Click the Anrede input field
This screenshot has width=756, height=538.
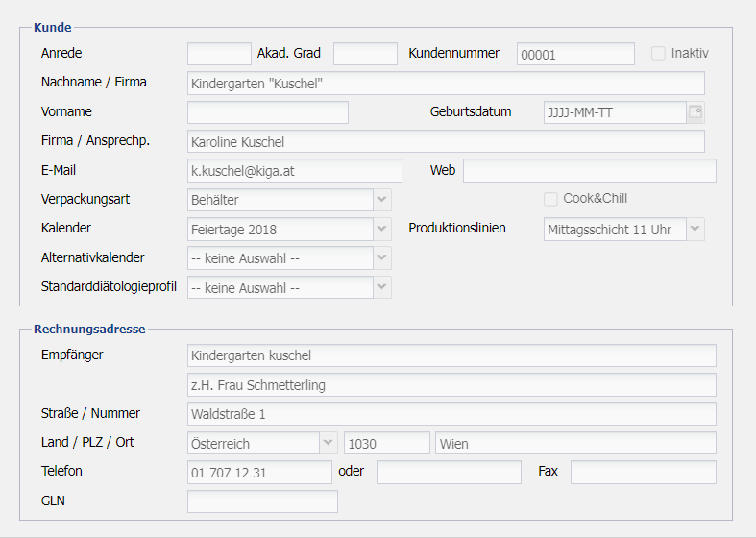click(219, 54)
